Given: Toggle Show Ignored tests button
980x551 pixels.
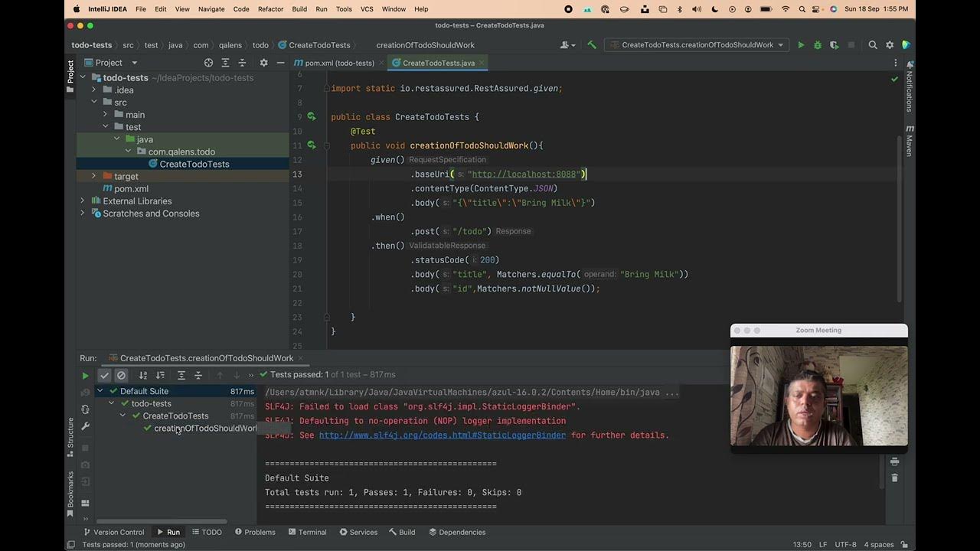Looking at the screenshot, I should 121,375.
